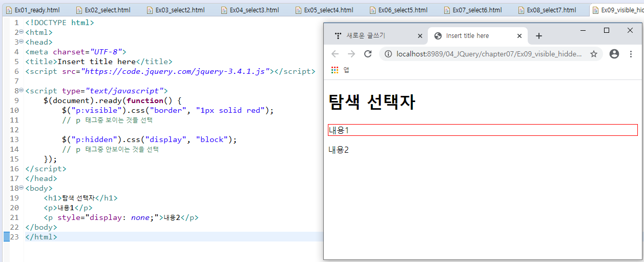The width and height of the screenshot is (644, 262).
Task: Select the Ex06_select5.html editor tab
Action: [399, 10]
